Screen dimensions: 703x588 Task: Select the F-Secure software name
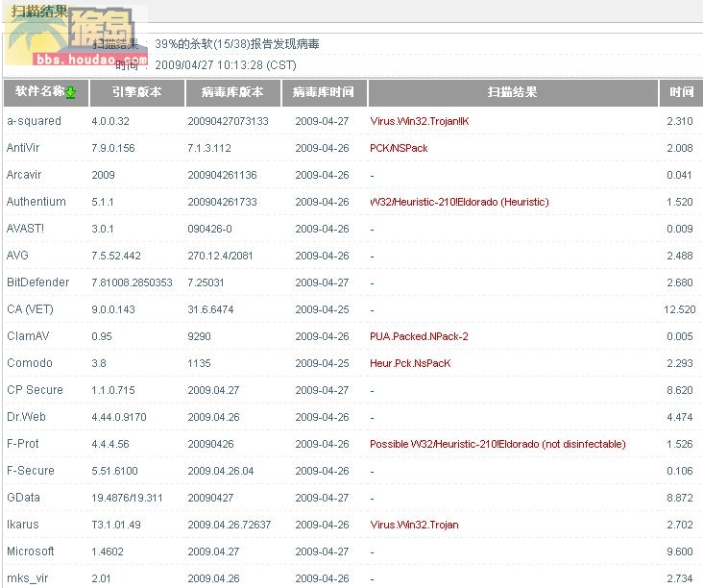click(x=31, y=471)
